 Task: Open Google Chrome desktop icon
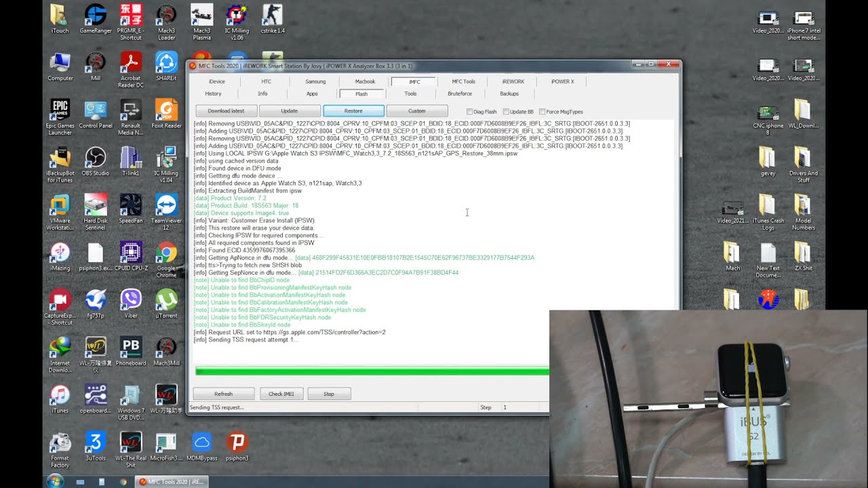coord(167,260)
